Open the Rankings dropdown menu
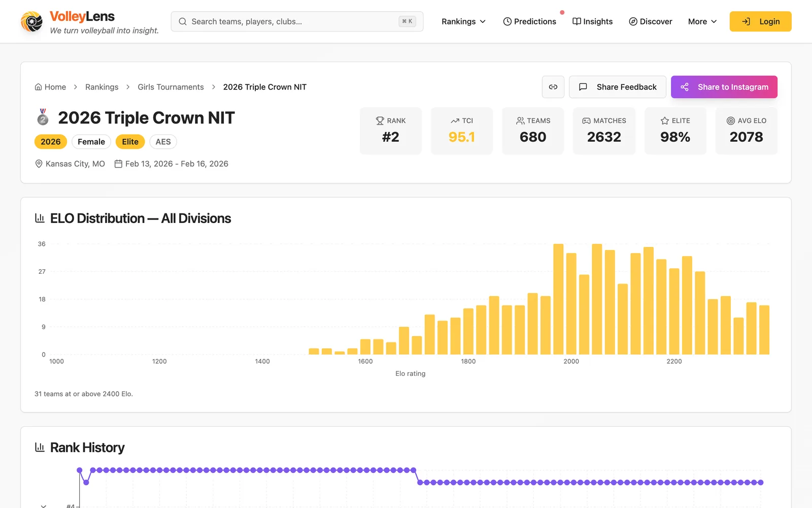Screen dimensions: 812x508 tap(464, 21)
